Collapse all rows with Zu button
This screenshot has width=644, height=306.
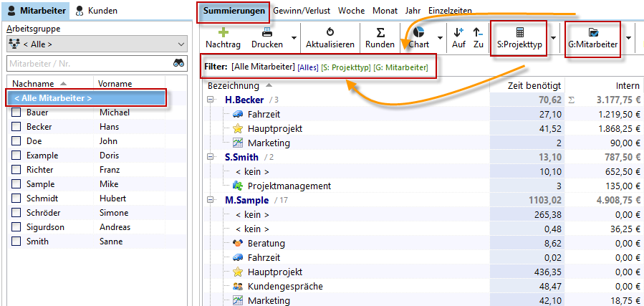click(x=478, y=33)
